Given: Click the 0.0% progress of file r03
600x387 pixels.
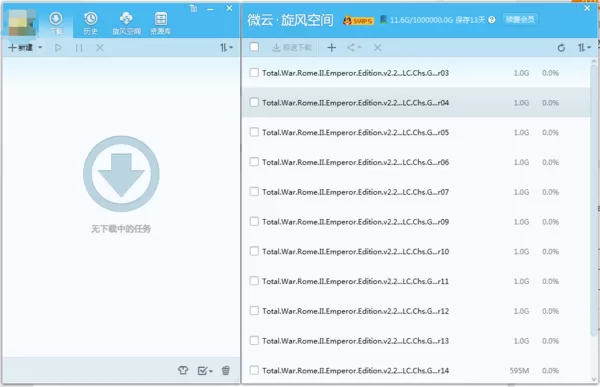Looking at the screenshot, I should 550,73.
